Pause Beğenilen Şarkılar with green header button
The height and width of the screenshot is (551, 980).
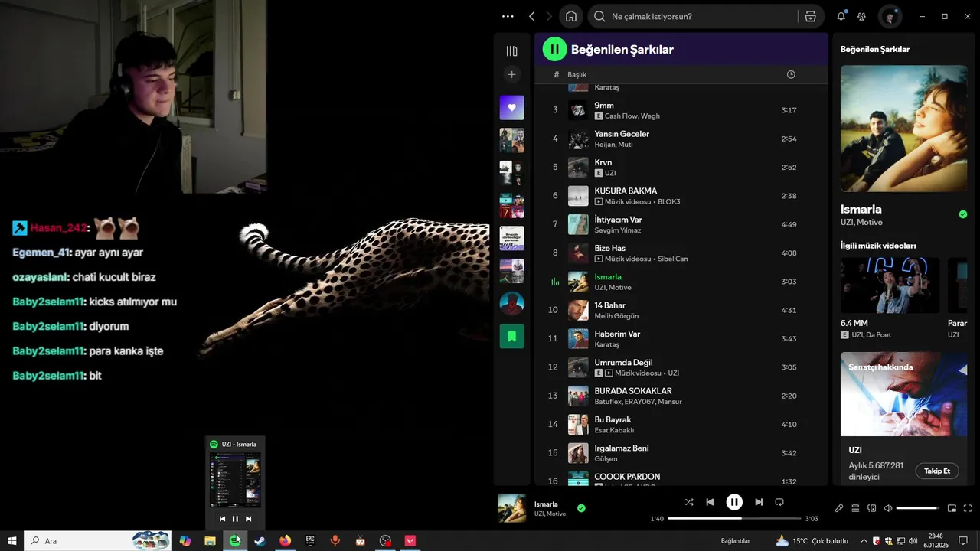[554, 49]
